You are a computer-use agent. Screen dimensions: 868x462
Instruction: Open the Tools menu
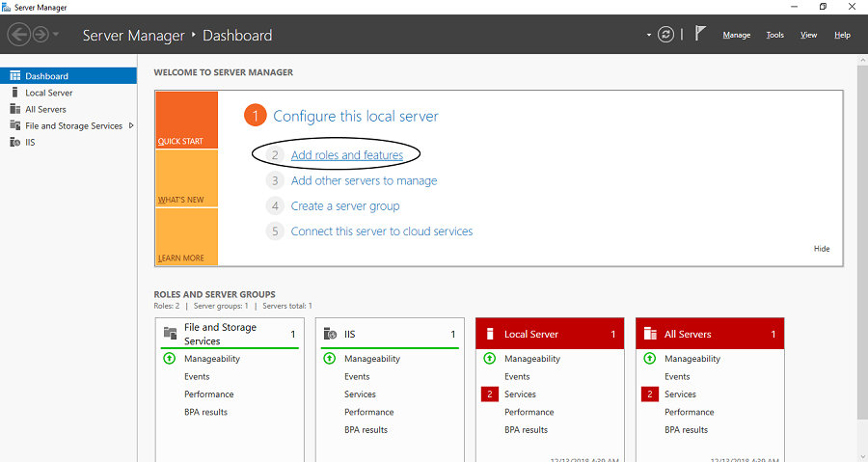(x=775, y=35)
